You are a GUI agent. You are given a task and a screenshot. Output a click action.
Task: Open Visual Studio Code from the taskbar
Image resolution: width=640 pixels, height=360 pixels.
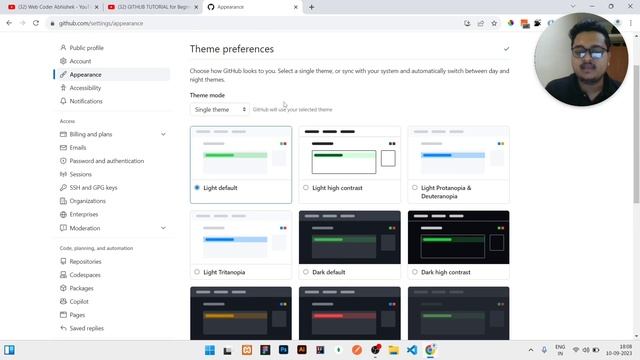click(412, 350)
